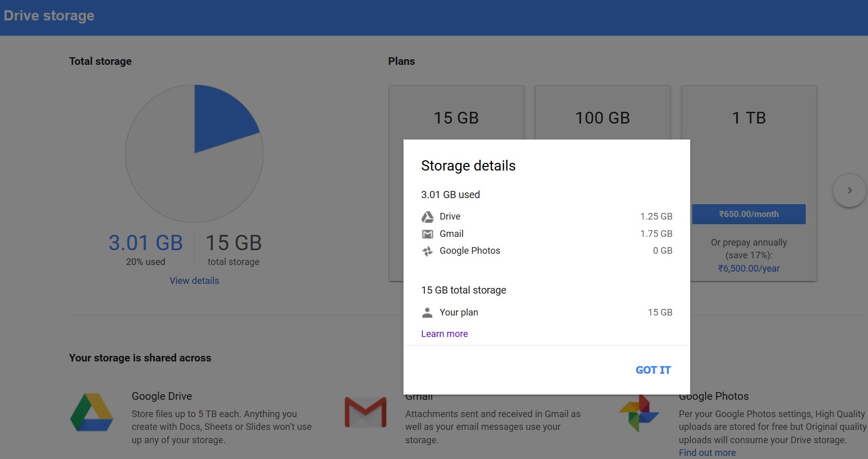Open View details under storage chart
This screenshot has width=868, height=459.
coord(194,281)
